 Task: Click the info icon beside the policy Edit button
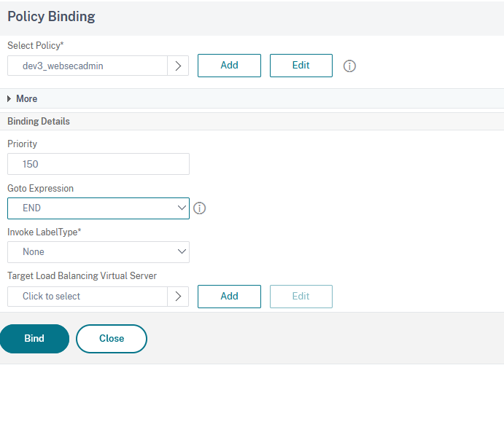coord(349,66)
